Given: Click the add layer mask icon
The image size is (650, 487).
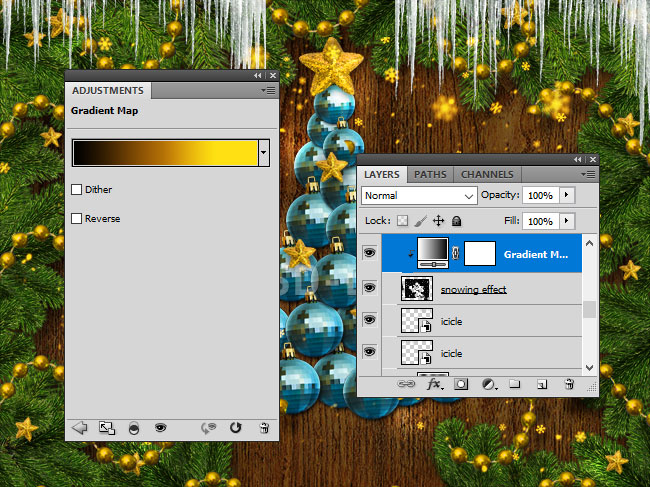Looking at the screenshot, I should [461, 383].
